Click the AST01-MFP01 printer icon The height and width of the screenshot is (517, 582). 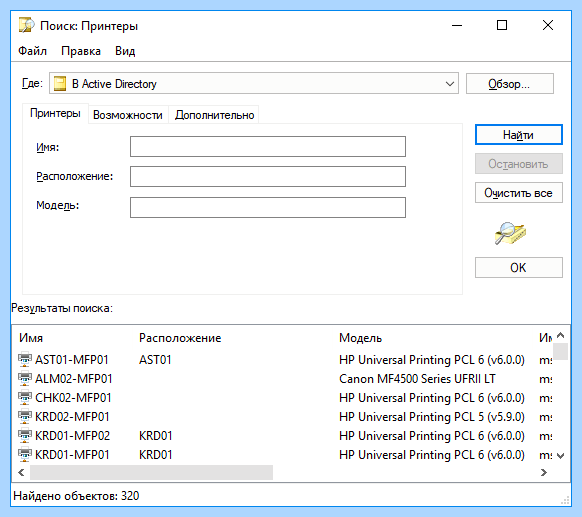(x=25, y=359)
